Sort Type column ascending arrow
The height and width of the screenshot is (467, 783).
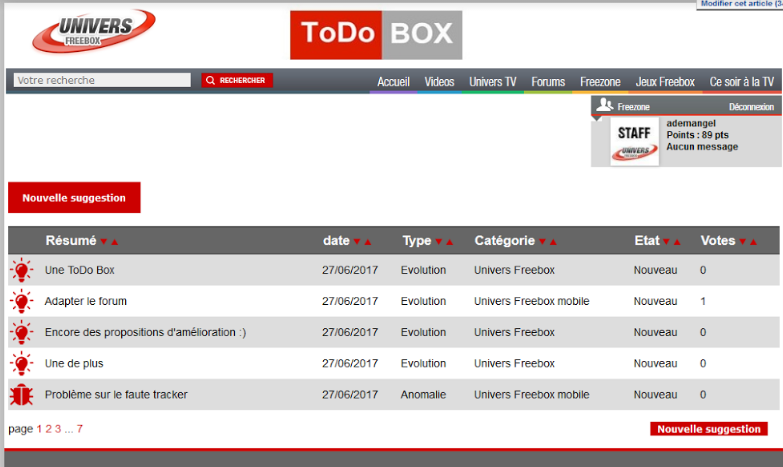(449, 242)
